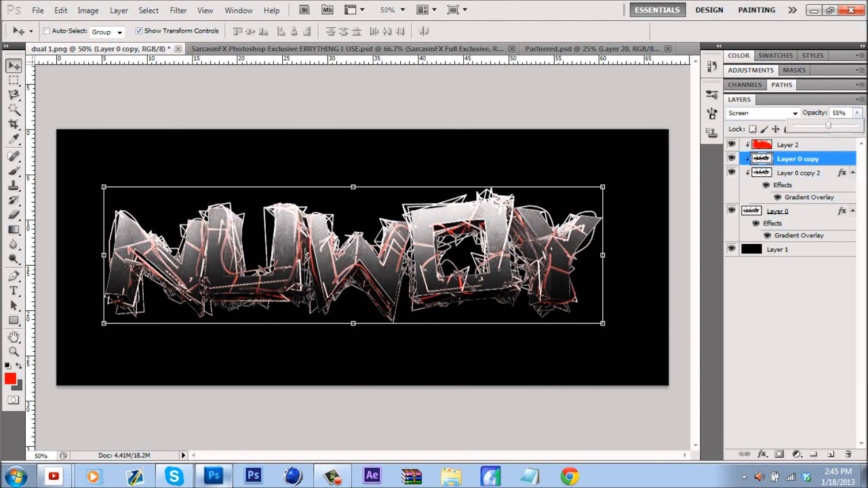Select the Healing Brush tool
Screen dimensions: 868x488
(14, 157)
